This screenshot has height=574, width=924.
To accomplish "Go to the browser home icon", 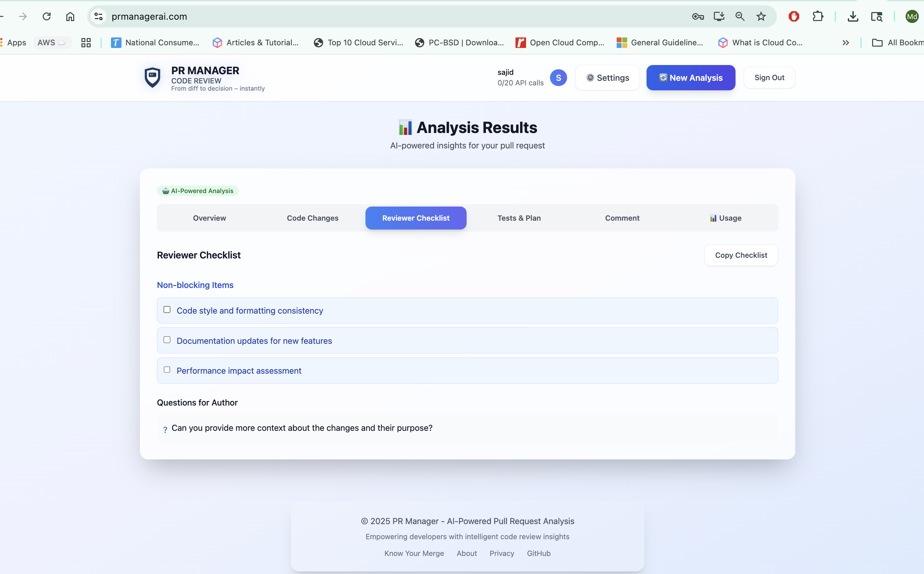I will (x=70, y=16).
